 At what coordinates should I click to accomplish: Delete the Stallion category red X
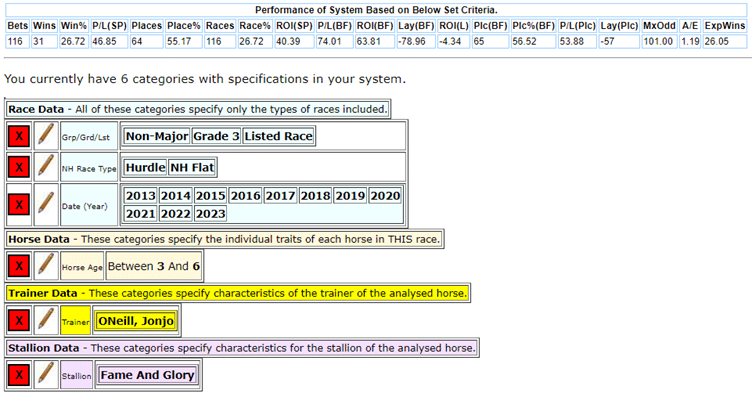[x=19, y=375]
